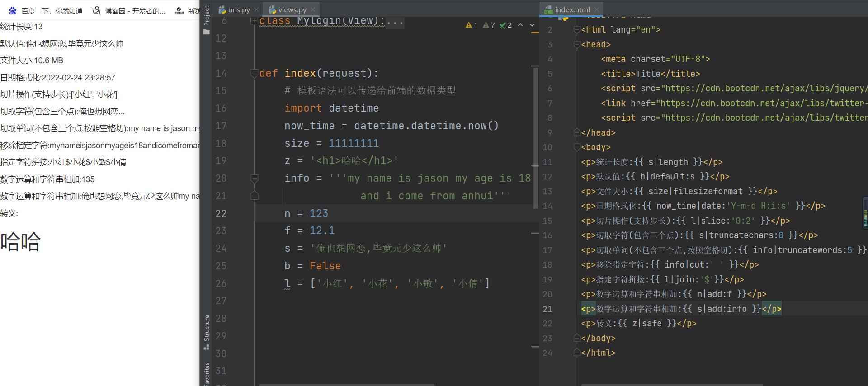Viewport: 868px width, 386px height.
Task: Click browser text 数字运算和字符串相加:135
Action: 47,179
